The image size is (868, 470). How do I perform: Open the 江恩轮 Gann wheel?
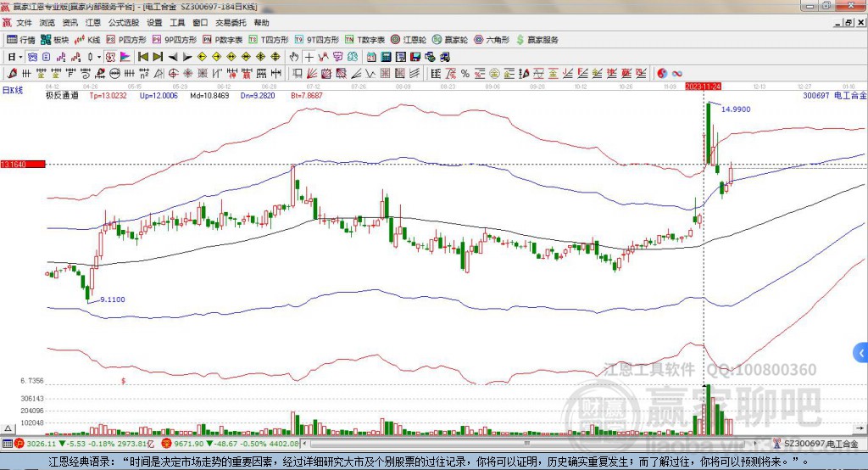tap(409, 40)
